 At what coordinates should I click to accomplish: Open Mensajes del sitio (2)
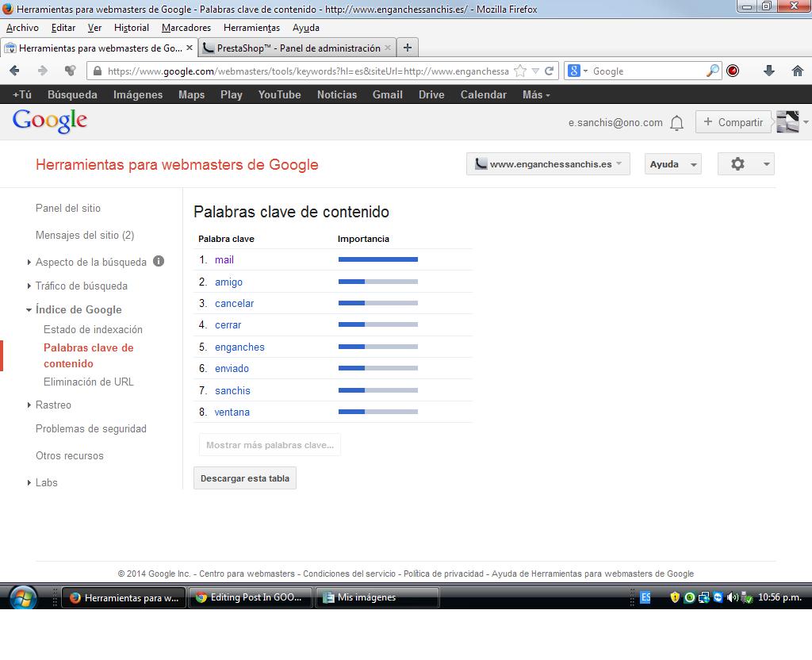(85, 235)
